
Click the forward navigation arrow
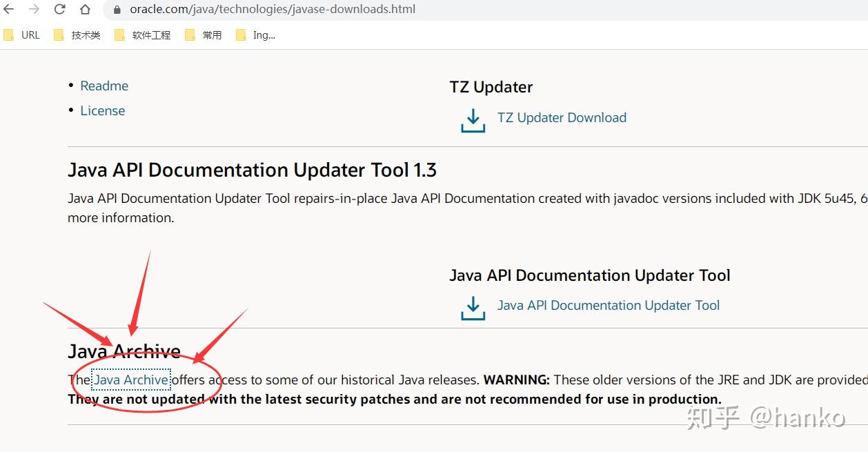click(36, 9)
